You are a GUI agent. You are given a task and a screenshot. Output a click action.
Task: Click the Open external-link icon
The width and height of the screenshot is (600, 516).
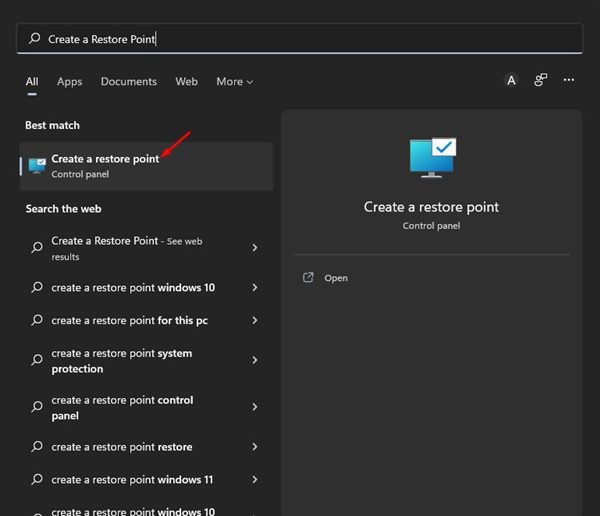pyautogui.click(x=308, y=278)
